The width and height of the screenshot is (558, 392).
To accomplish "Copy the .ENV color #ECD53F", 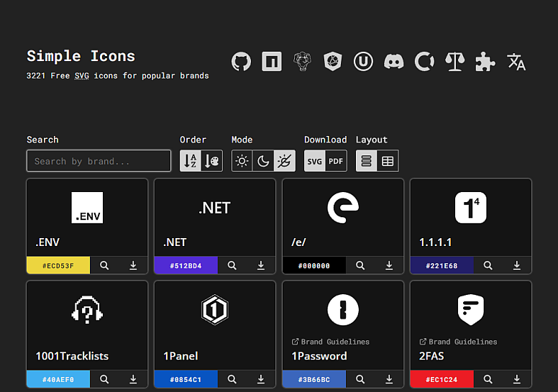I will 58,265.
